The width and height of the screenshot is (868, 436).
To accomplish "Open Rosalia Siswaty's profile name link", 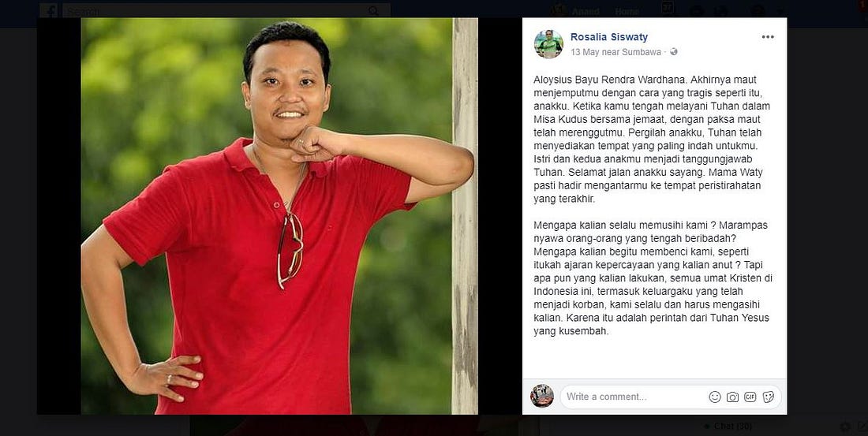I will (x=609, y=37).
